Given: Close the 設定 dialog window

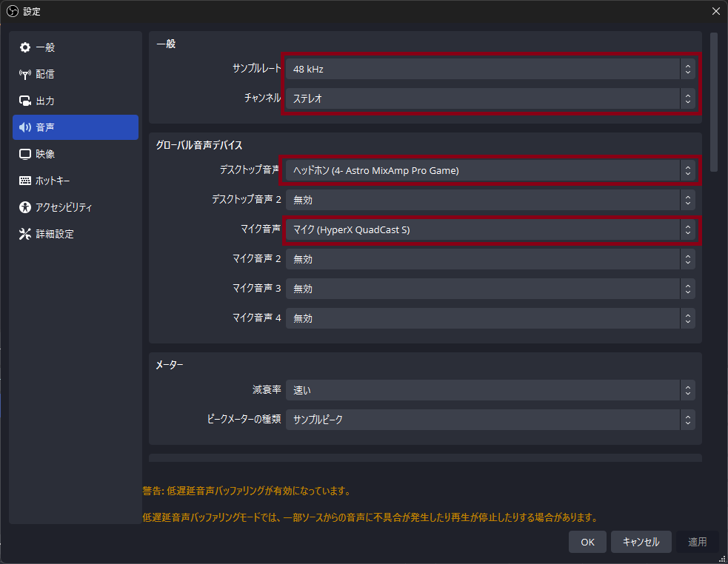Looking at the screenshot, I should [x=715, y=11].
